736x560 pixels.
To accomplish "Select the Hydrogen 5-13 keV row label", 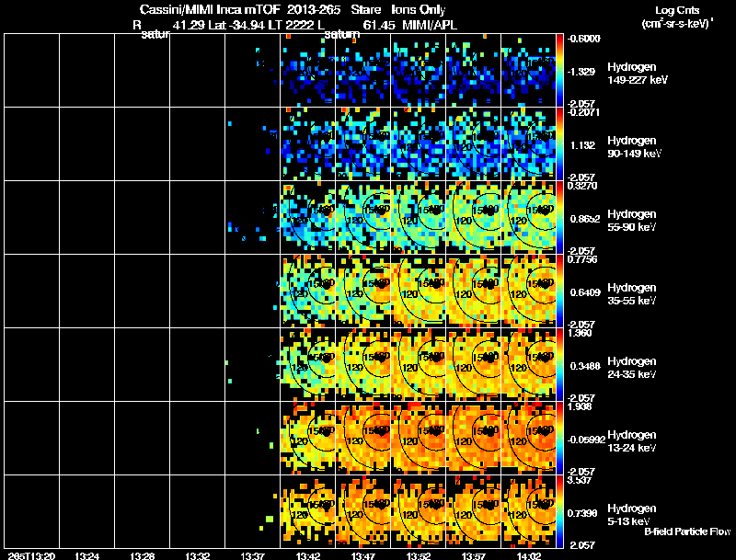I will point(632,515).
